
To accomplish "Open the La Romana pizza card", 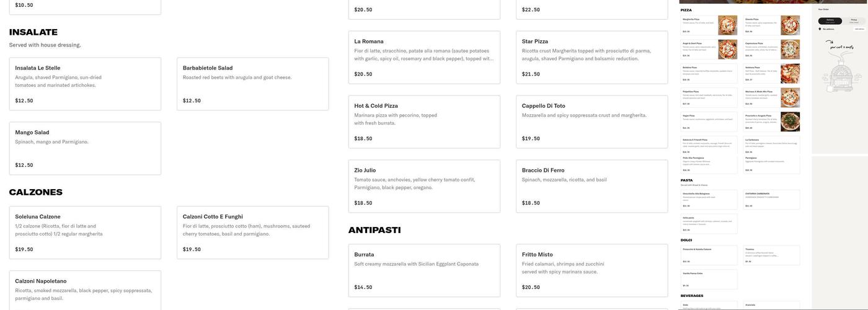I will pyautogui.click(x=424, y=57).
